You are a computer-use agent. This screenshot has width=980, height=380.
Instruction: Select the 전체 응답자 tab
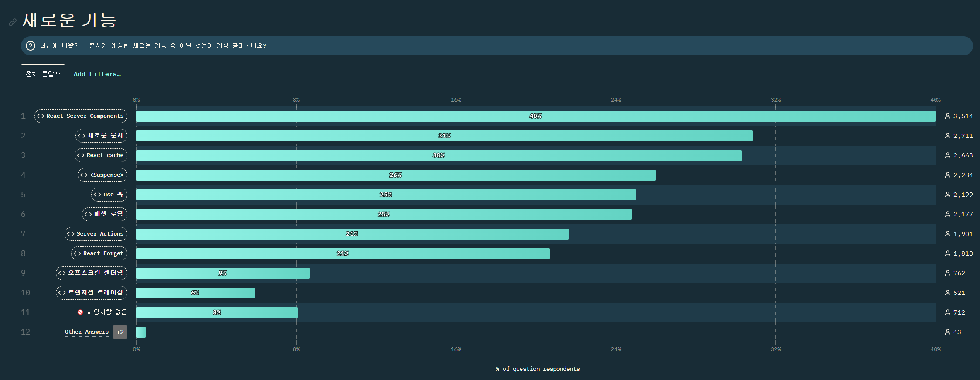click(x=43, y=74)
